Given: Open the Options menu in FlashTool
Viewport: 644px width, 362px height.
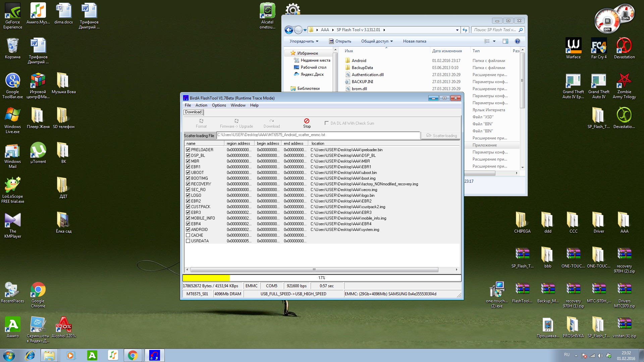Looking at the screenshot, I should tap(219, 105).
